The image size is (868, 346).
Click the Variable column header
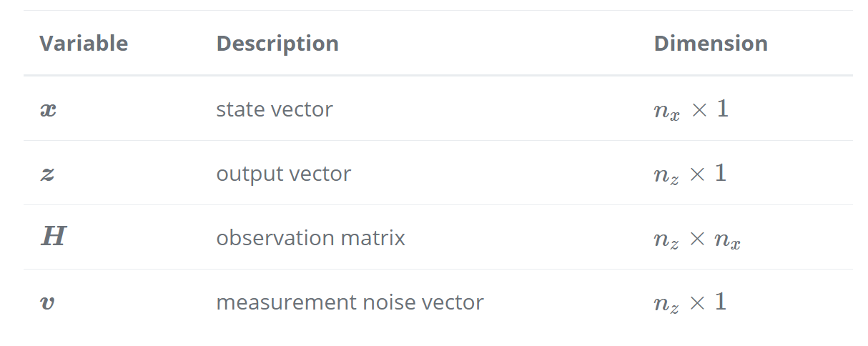[x=84, y=44]
